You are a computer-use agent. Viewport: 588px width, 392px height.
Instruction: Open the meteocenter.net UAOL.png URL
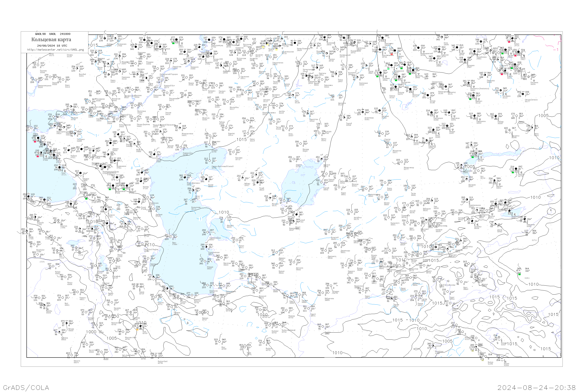(x=55, y=50)
